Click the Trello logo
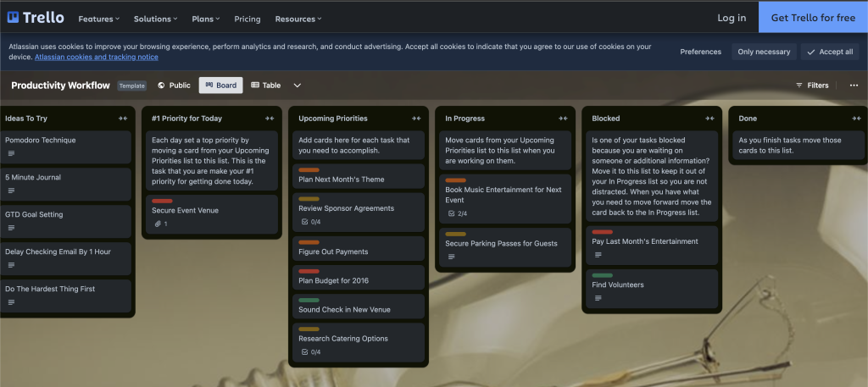Viewport: 868px width, 387px height. point(36,18)
